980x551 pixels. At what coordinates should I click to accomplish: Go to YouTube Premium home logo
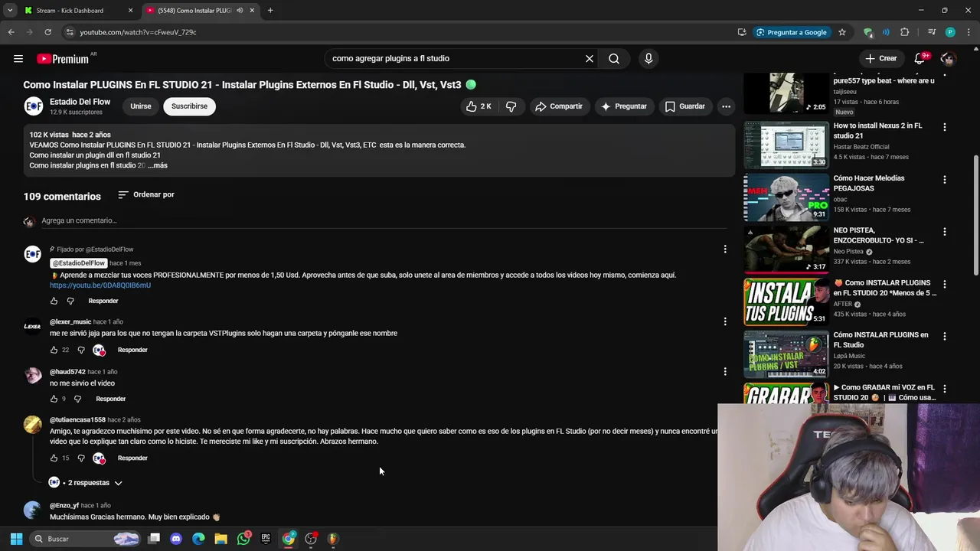63,59
